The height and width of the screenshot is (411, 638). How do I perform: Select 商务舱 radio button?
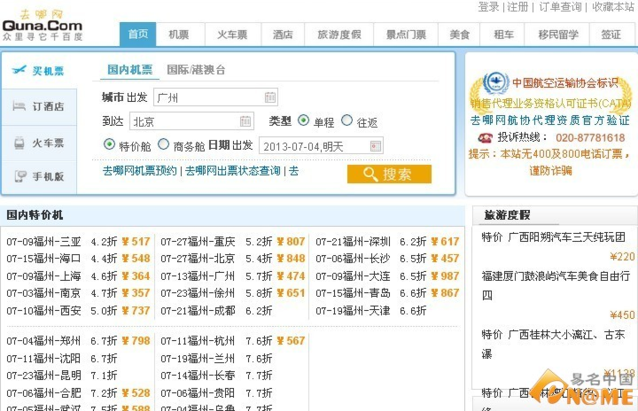pyautogui.click(x=163, y=144)
